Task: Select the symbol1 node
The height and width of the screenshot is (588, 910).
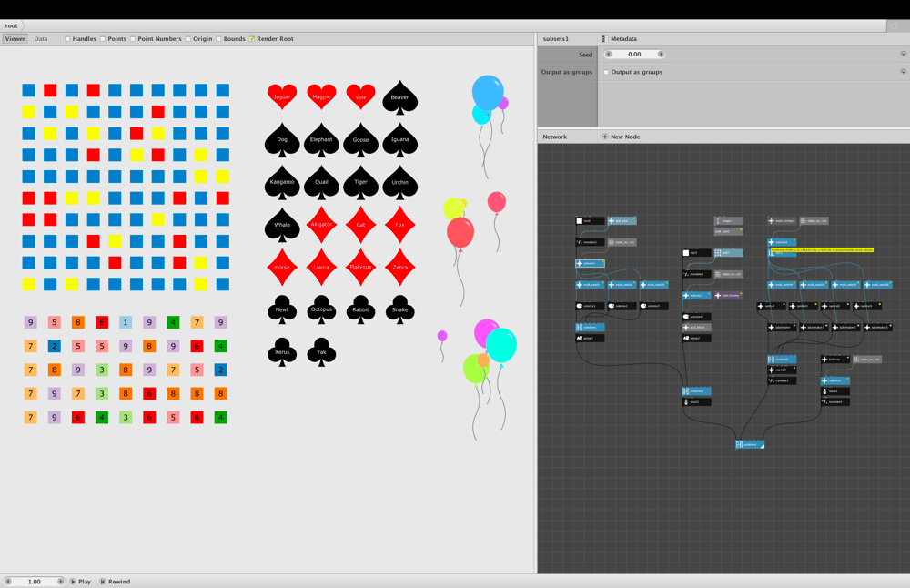Action: click(804, 306)
